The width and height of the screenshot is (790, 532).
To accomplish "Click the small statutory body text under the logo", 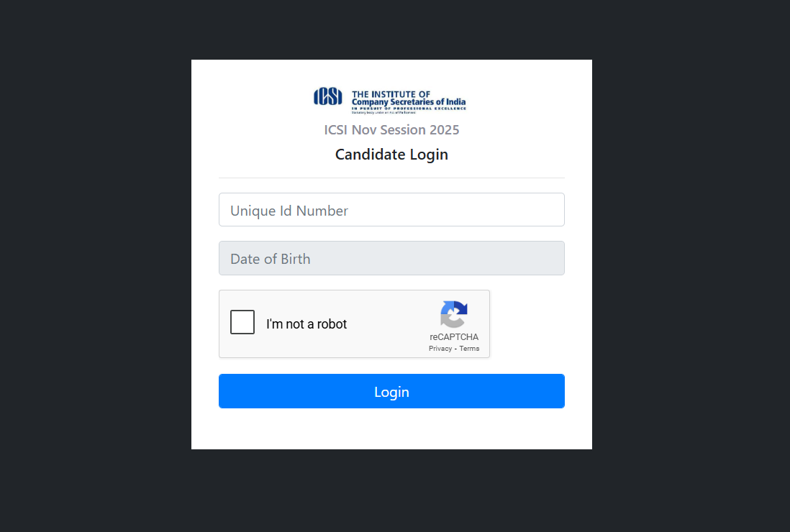I will pyautogui.click(x=383, y=113).
